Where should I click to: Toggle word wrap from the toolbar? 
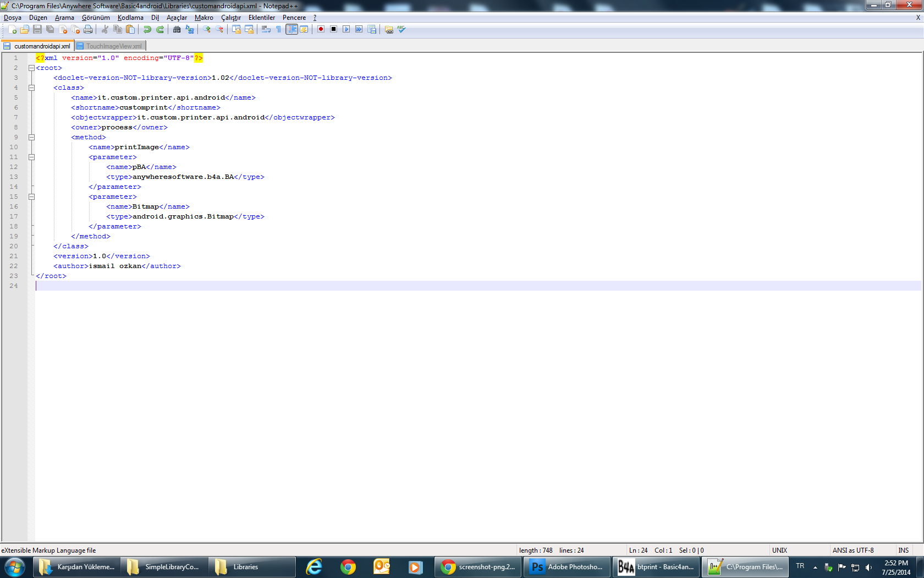266,29
